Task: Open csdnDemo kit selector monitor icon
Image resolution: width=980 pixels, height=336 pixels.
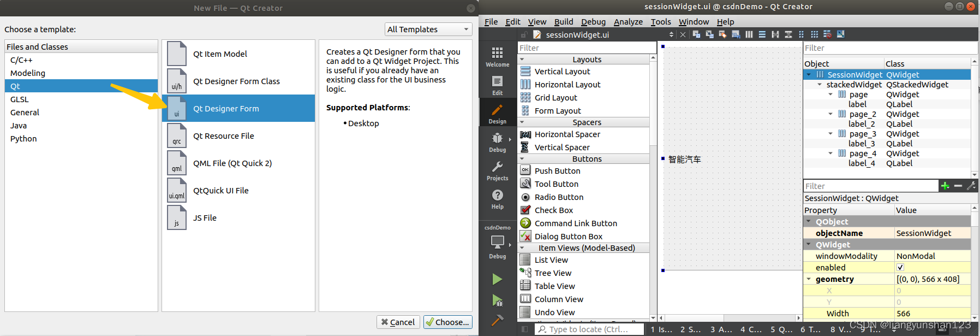Action: click(497, 243)
